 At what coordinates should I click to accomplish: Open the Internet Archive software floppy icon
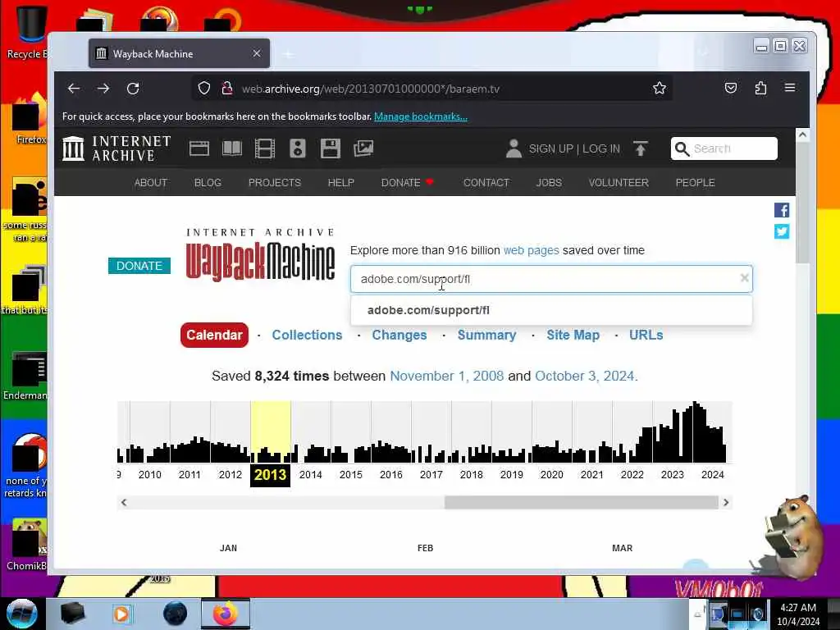click(x=331, y=148)
